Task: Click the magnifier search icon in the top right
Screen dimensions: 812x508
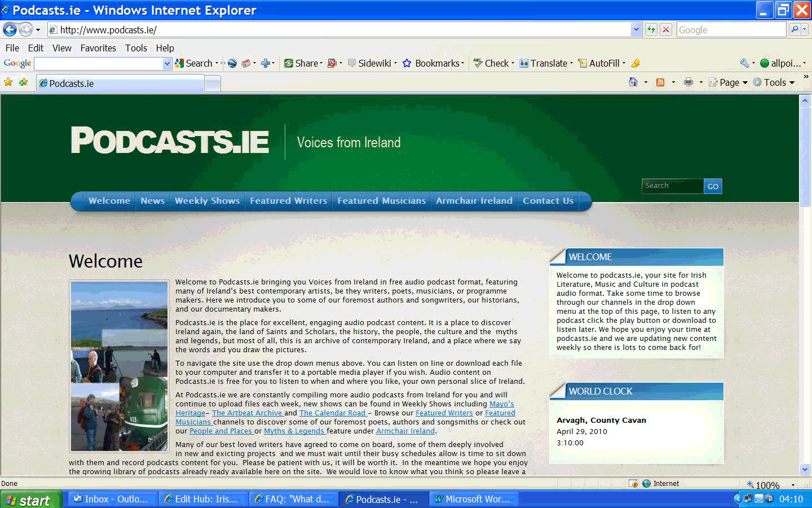Action: (x=795, y=30)
